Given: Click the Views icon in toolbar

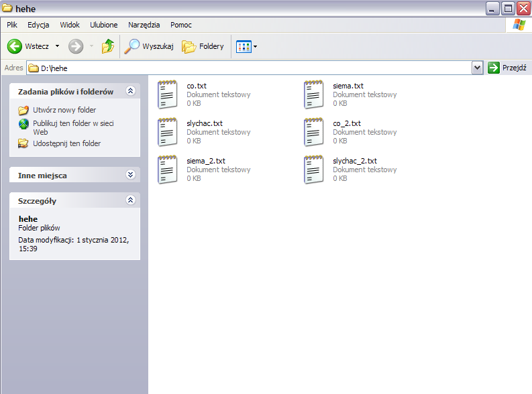Looking at the screenshot, I should point(243,47).
